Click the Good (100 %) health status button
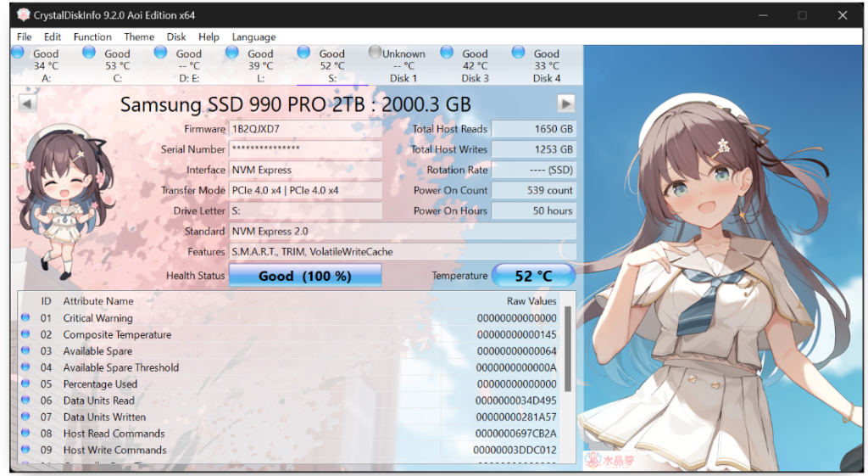868x476 pixels. [305, 276]
